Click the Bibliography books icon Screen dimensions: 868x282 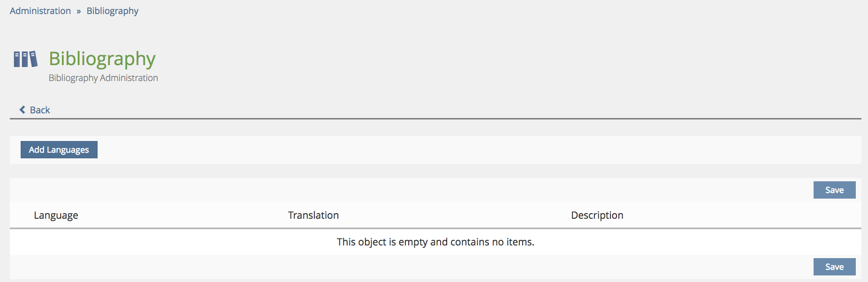tap(25, 59)
